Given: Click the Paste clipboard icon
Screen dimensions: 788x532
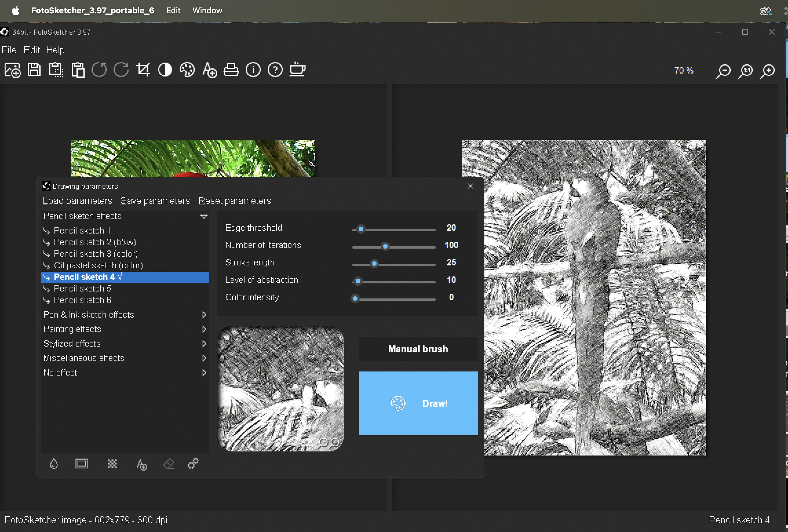Looking at the screenshot, I should point(78,70).
